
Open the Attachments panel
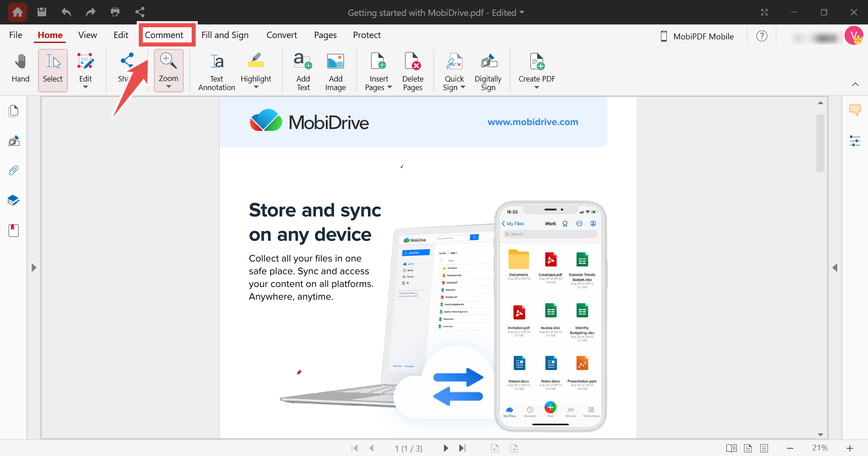tap(13, 170)
